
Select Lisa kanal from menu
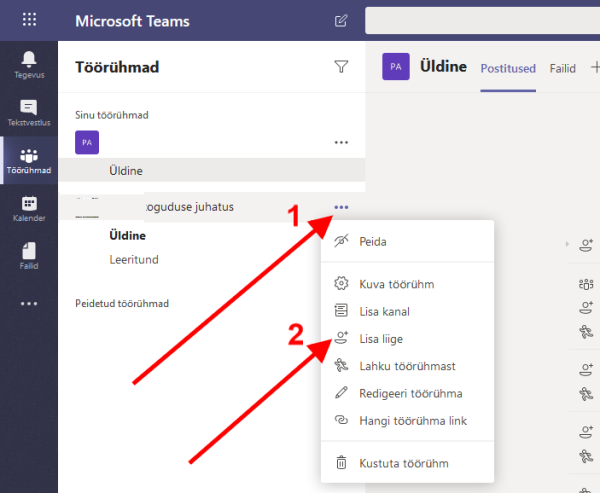pos(384,311)
